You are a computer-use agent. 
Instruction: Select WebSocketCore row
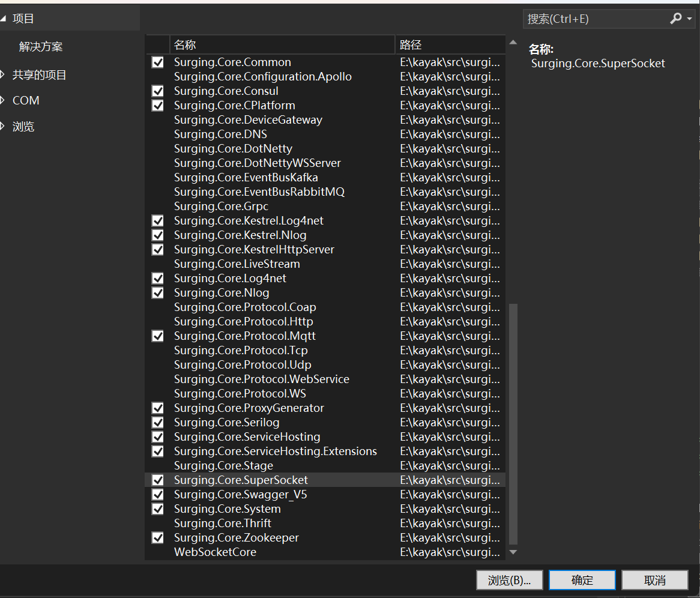point(325,552)
